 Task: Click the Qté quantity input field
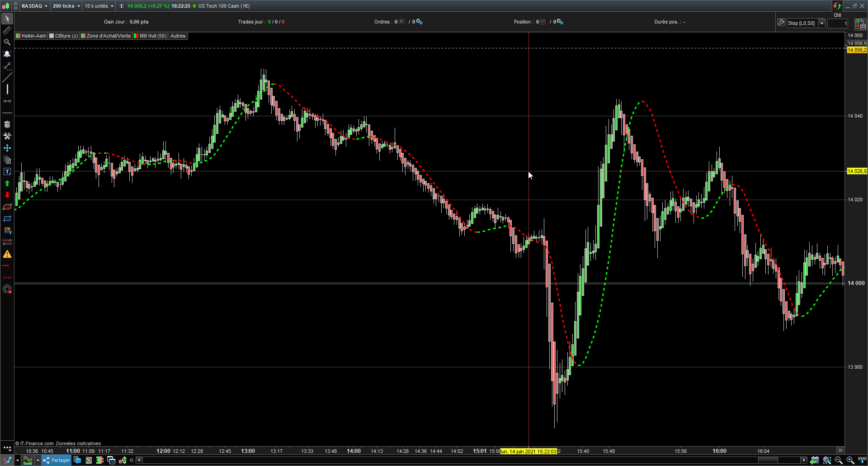pyautogui.click(x=838, y=24)
